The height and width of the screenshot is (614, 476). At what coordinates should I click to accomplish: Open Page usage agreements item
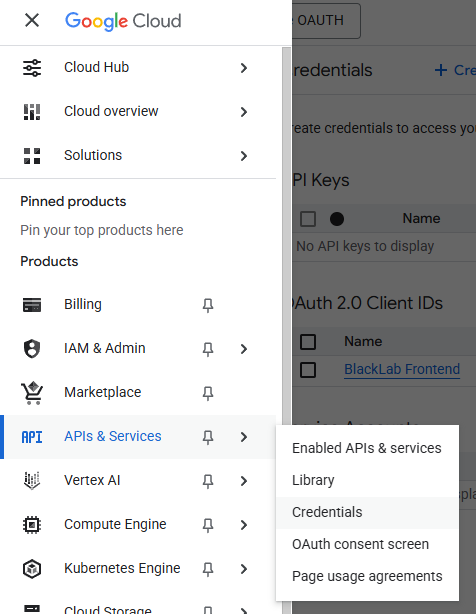[367, 576]
